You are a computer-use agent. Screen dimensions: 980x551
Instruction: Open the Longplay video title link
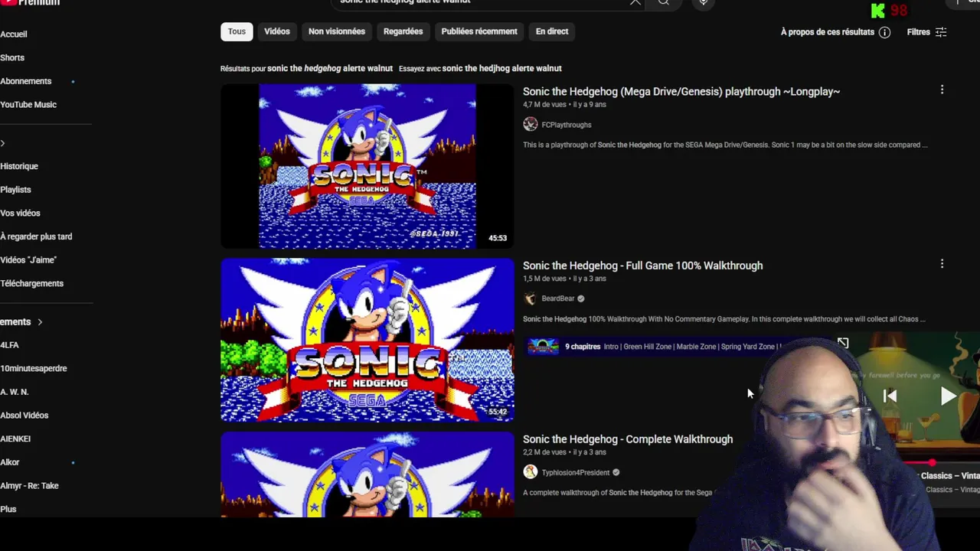(681, 91)
